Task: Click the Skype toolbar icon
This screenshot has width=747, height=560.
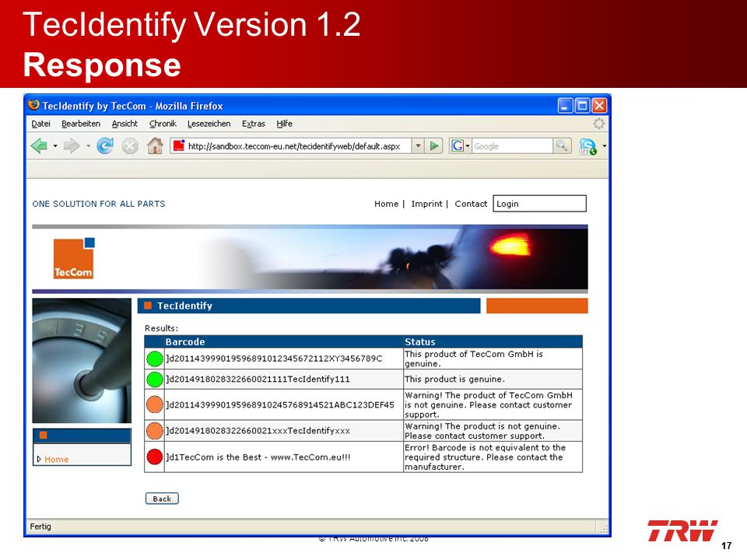Action: point(587,146)
